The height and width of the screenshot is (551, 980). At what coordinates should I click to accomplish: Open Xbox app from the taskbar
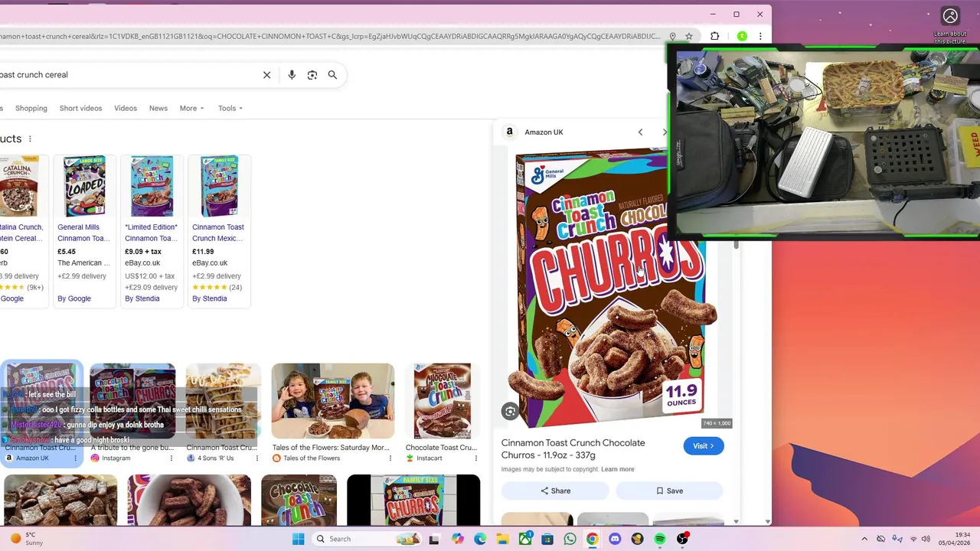525,539
